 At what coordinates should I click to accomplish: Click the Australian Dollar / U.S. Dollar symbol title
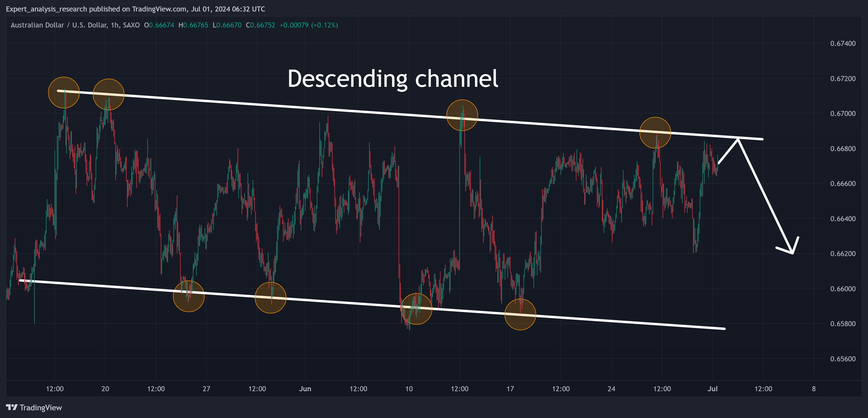(75, 25)
